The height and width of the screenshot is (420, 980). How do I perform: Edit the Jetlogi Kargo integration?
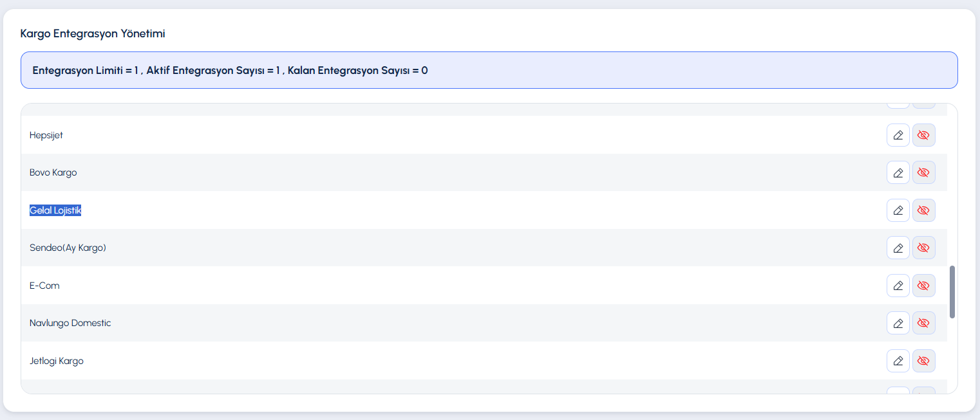pos(898,361)
